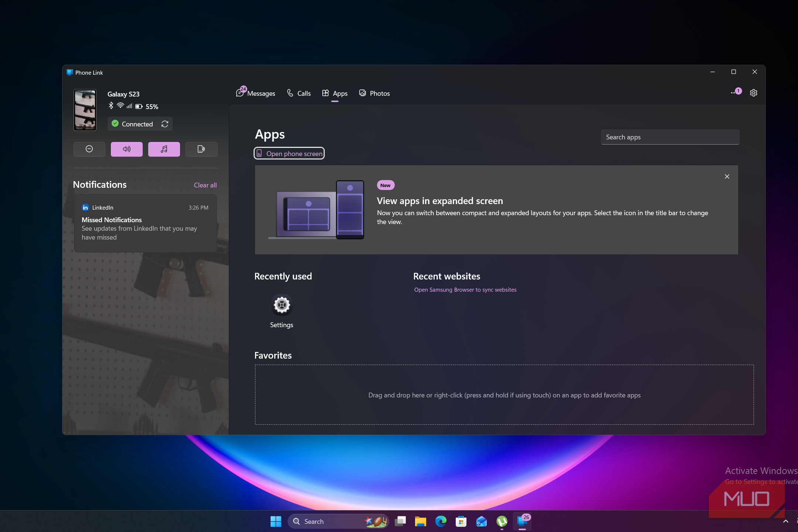Click the New badge on banner
Screen dimensions: 798x532
(386, 185)
